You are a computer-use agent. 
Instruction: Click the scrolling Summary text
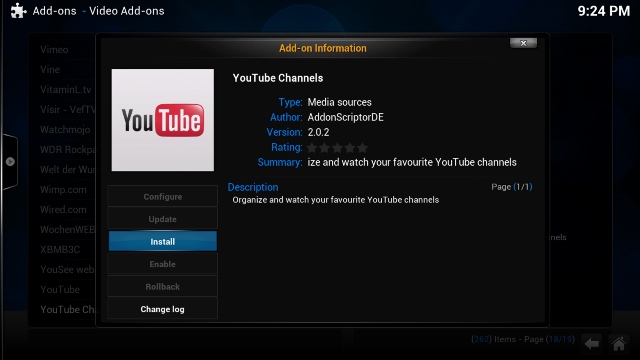pos(412,162)
